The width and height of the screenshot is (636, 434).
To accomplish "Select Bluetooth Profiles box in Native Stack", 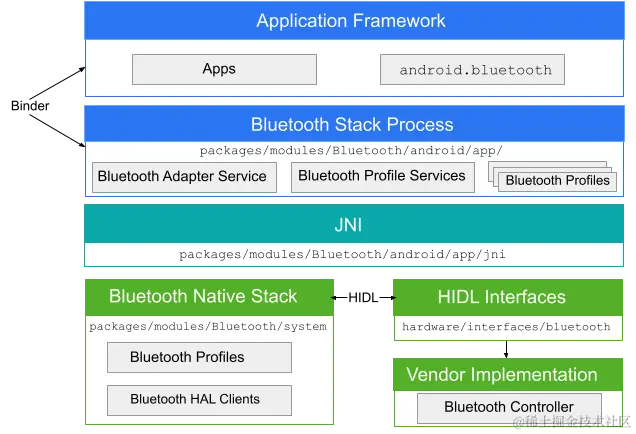I will [x=199, y=357].
